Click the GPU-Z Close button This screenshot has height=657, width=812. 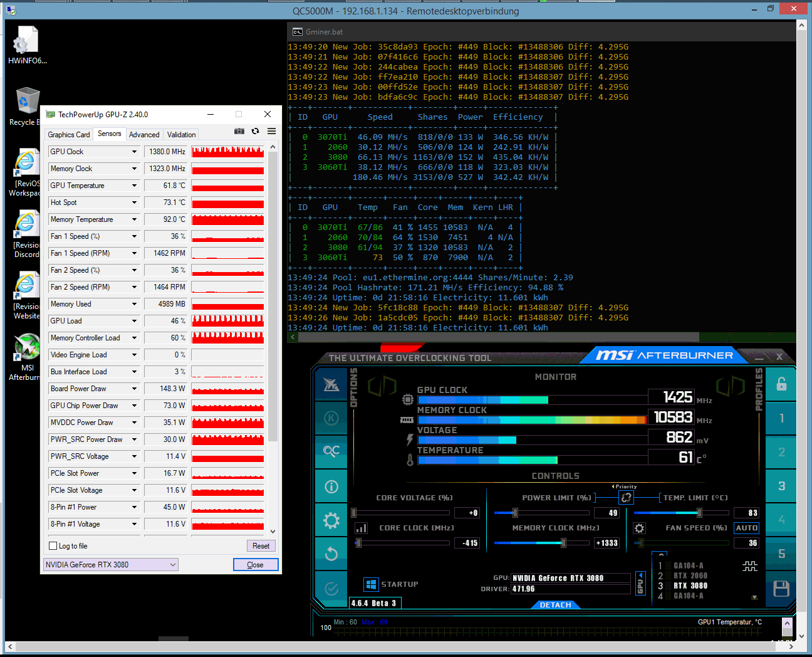point(256,565)
